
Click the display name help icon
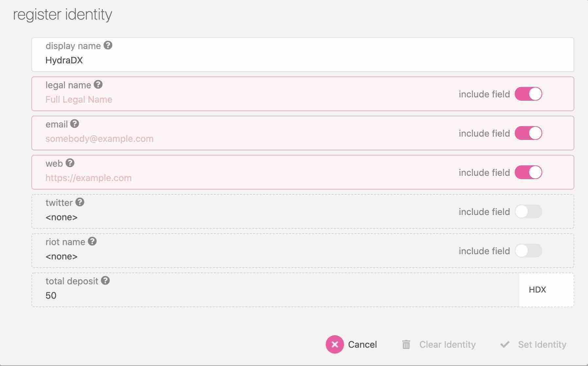point(108,45)
